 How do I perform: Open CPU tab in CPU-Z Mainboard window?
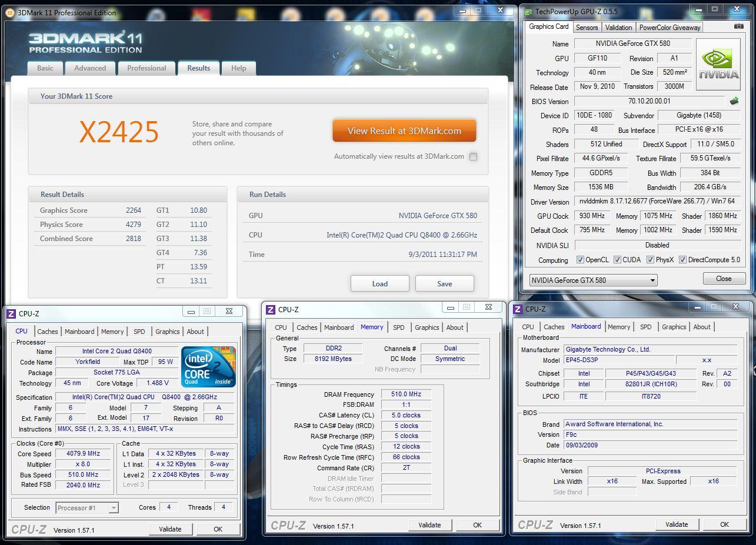[x=528, y=327]
